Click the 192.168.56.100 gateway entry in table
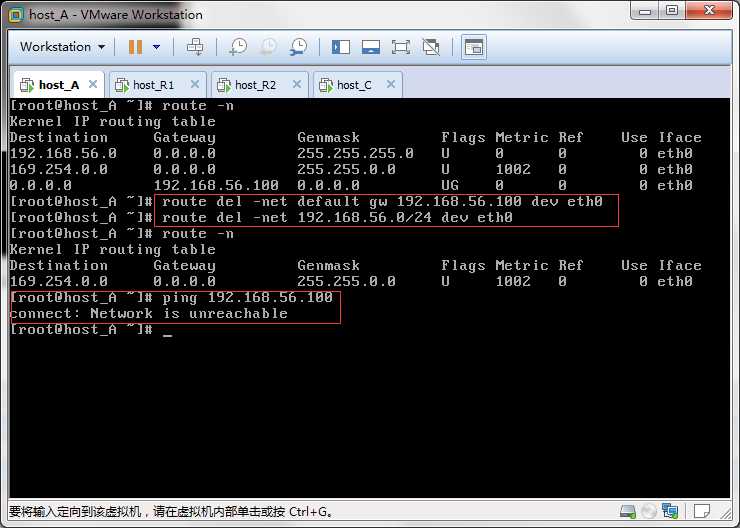The width and height of the screenshot is (740, 528). (x=216, y=185)
